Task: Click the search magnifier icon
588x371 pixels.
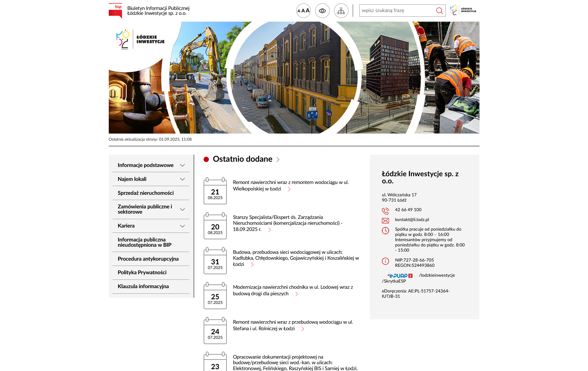Action: tap(439, 11)
